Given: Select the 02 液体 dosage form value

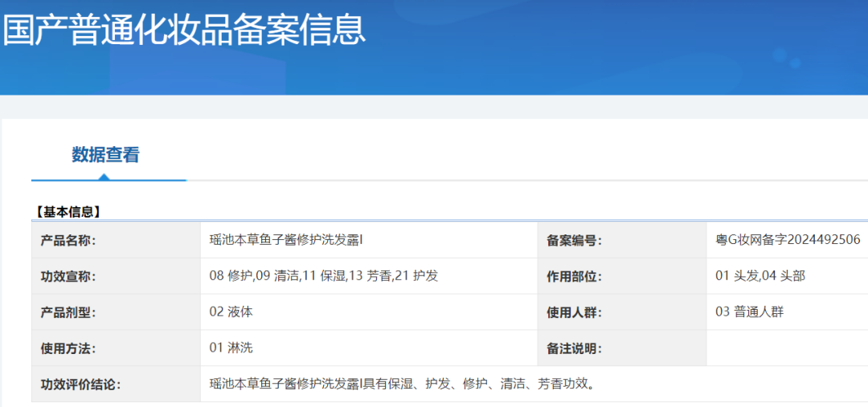Looking at the screenshot, I should 231,312.
